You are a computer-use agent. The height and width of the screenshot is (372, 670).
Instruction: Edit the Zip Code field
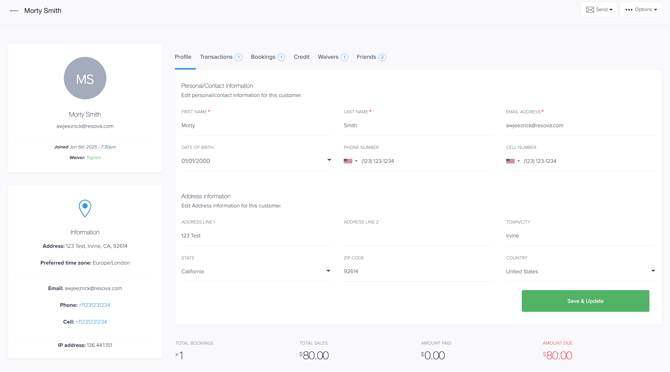coord(418,271)
